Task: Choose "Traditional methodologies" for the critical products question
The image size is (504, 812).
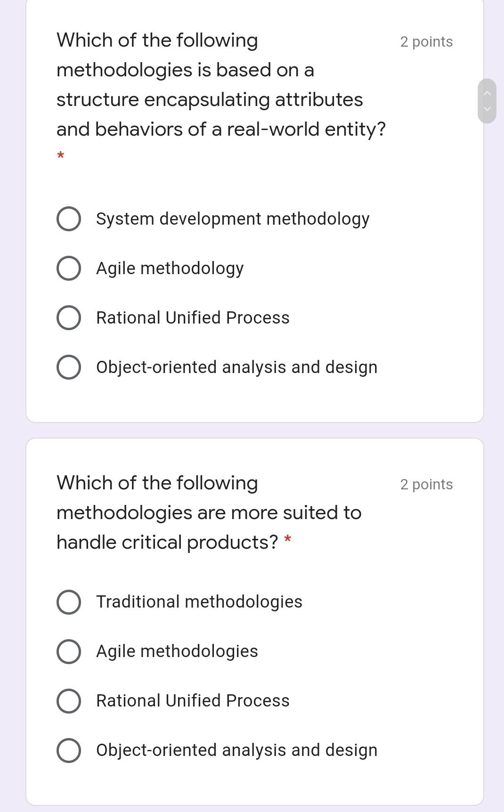Action: pyautogui.click(x=68, y=601)
